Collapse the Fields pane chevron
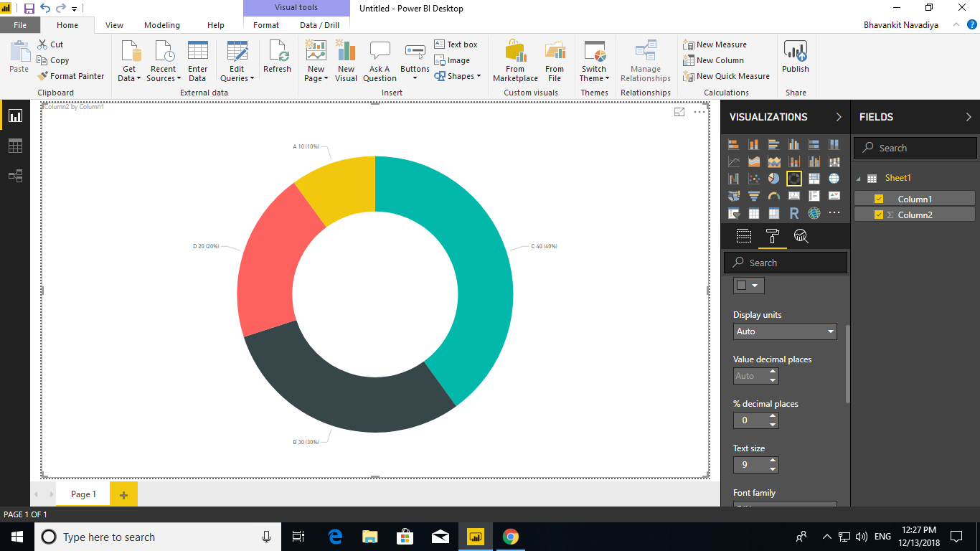Viewport: 980px width, 551px height. pyautogui.click(x=969, y=117)
